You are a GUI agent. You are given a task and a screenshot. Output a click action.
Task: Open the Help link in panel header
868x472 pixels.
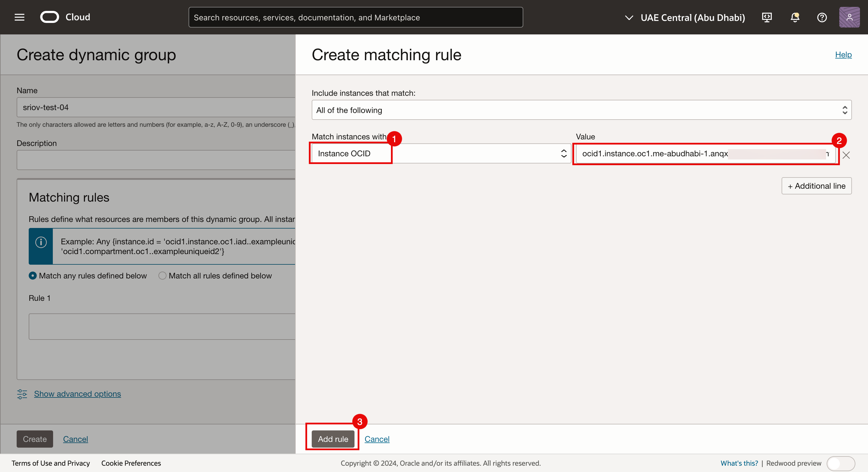[843, 54]
